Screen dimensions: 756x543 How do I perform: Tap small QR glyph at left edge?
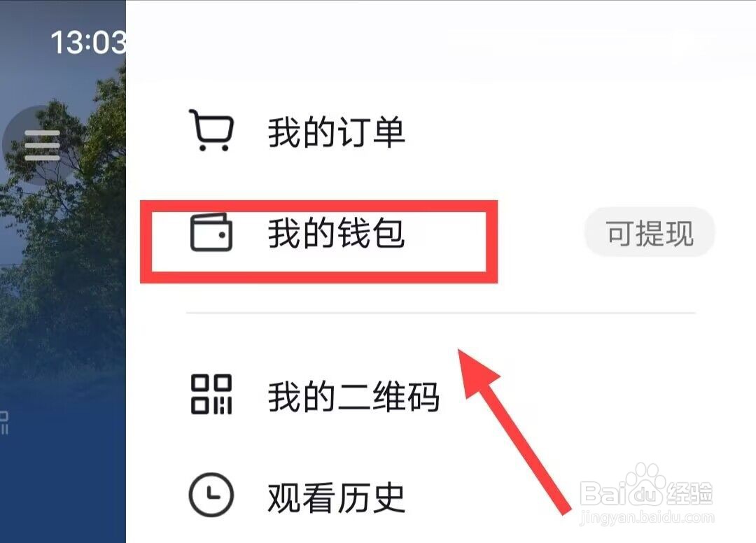4,422
